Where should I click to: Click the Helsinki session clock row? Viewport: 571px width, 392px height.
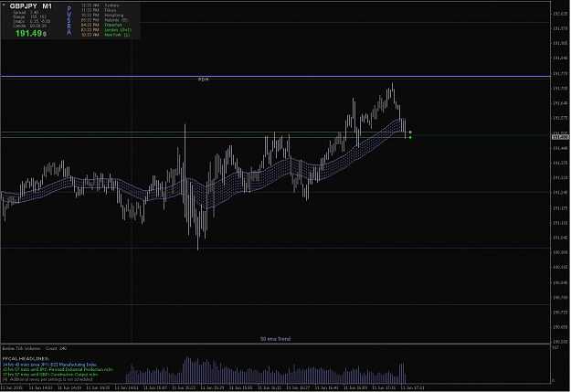[104, 20]
